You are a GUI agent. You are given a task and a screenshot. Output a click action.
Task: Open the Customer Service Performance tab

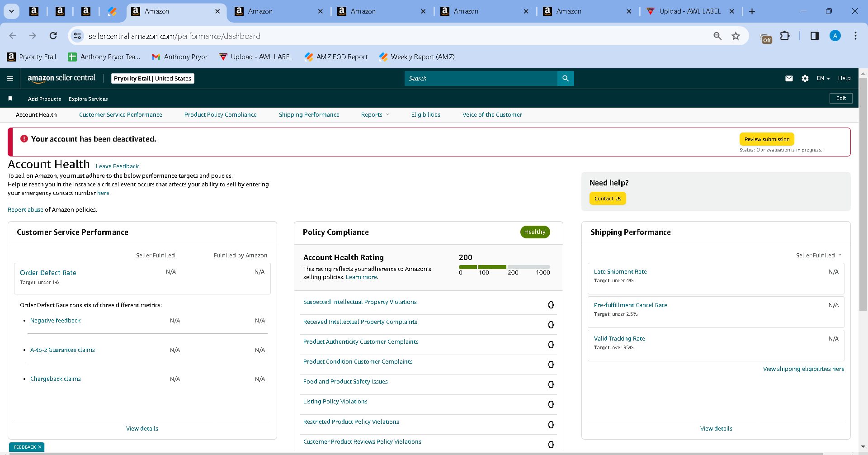[121, 114]
